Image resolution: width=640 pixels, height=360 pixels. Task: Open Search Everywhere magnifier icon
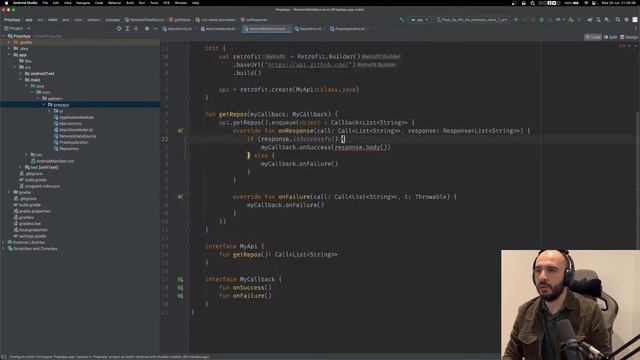click(x=618, y=20)
